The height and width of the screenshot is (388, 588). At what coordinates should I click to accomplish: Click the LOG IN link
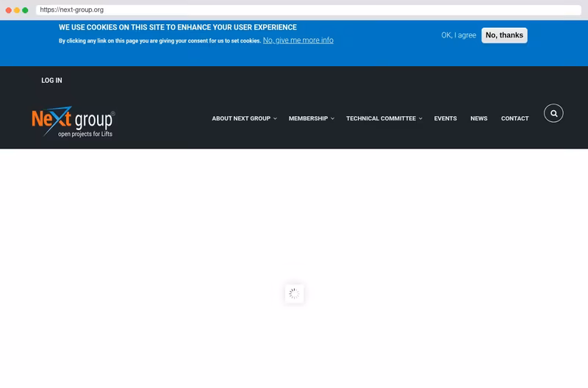(51, 81)
